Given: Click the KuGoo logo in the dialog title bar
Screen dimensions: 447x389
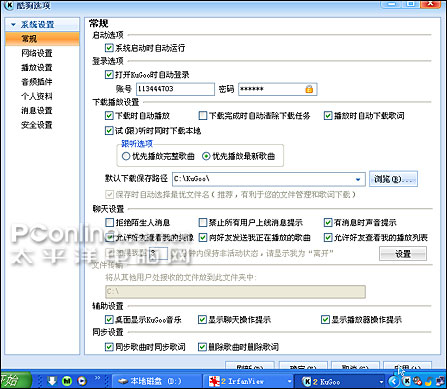Looking at the screenshot, I should (9, 5).
